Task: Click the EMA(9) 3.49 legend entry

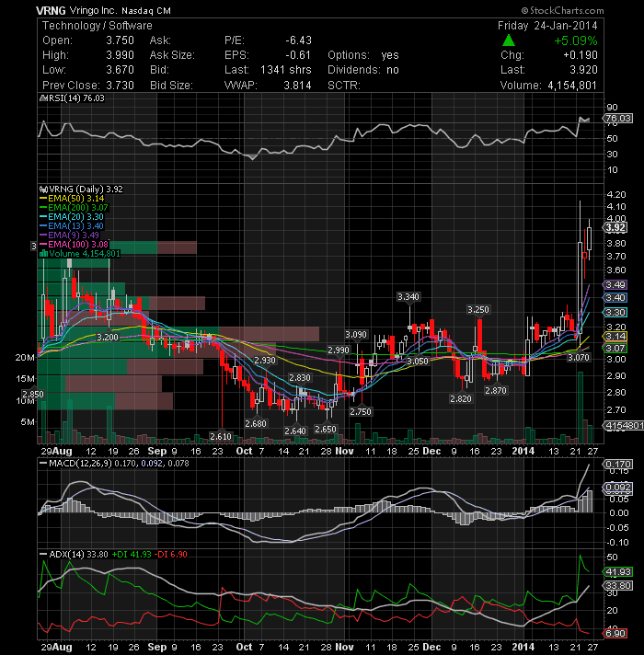Action: click(x=69, y=236)
